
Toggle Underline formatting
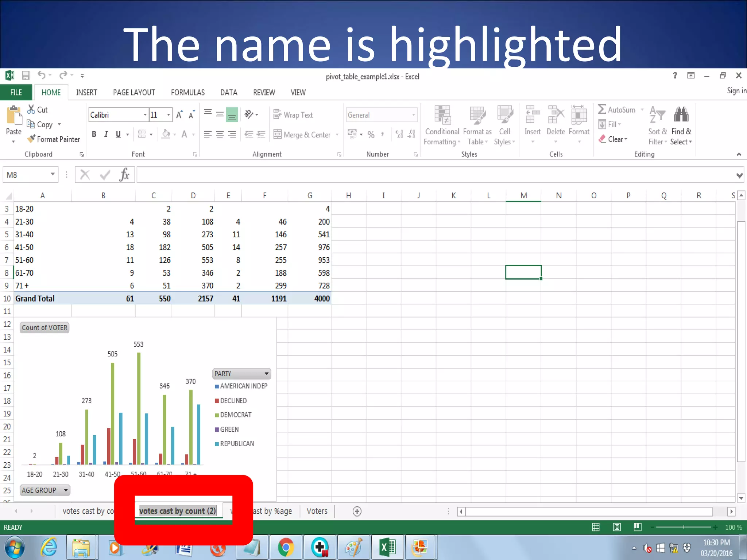118,134
